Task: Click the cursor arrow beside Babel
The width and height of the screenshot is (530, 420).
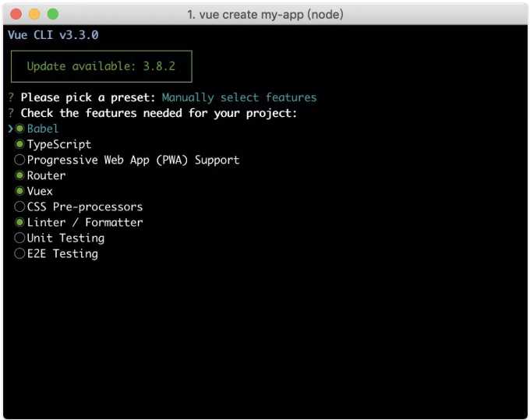Action: 10,129
